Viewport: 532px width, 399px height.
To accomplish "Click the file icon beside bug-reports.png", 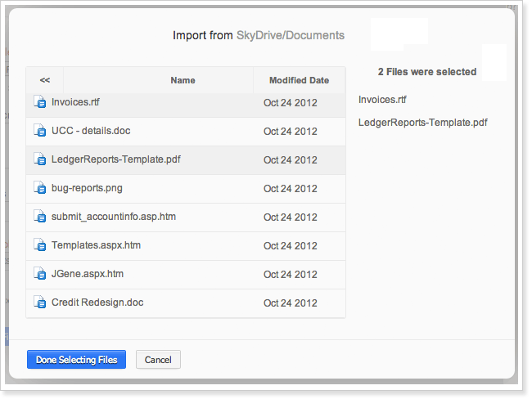I will [x=40, y=187].
